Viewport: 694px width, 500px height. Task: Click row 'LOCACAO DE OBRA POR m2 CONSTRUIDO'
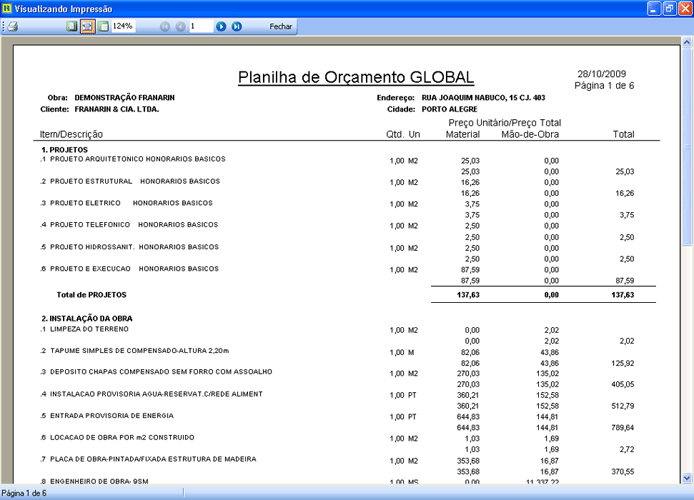pos(122,438)
